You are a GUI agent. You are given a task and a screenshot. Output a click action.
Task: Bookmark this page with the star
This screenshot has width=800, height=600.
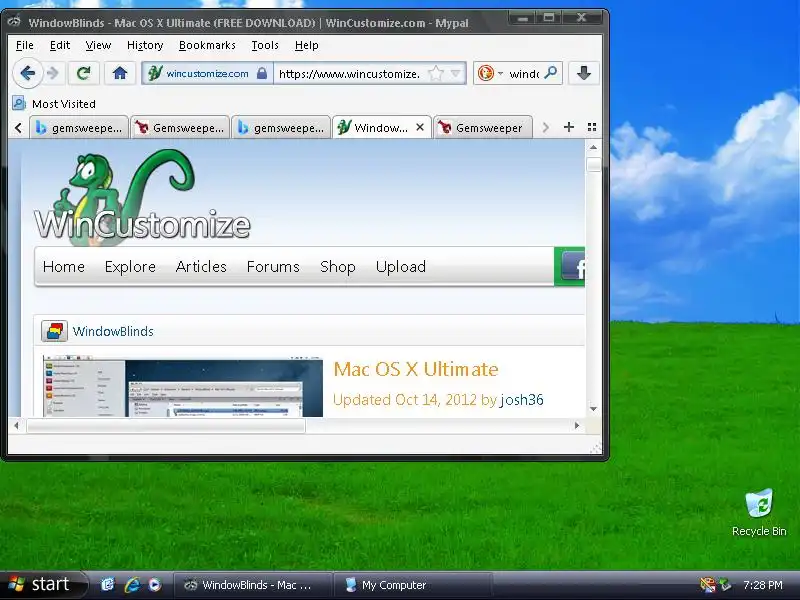click(x=436, y=73)
